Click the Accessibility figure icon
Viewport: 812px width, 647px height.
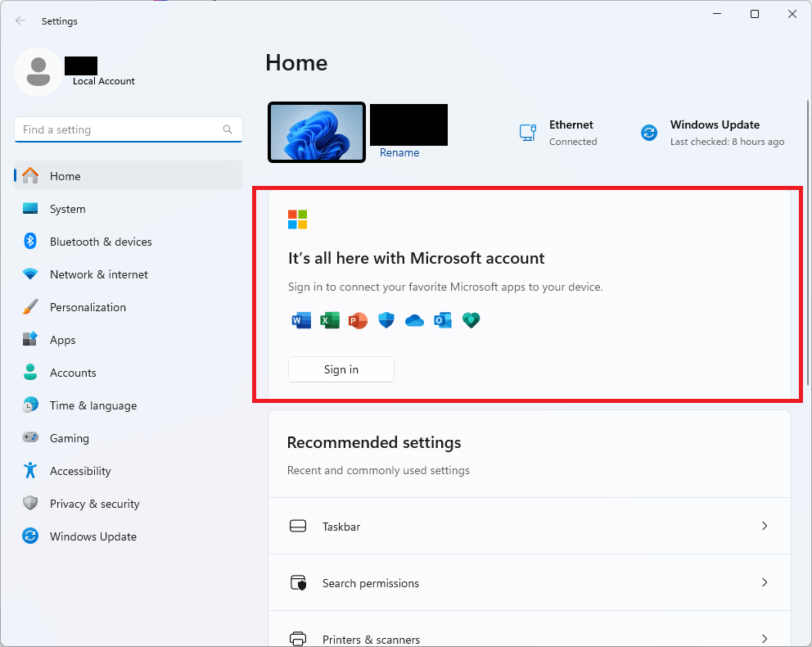[x=30, y=470]
